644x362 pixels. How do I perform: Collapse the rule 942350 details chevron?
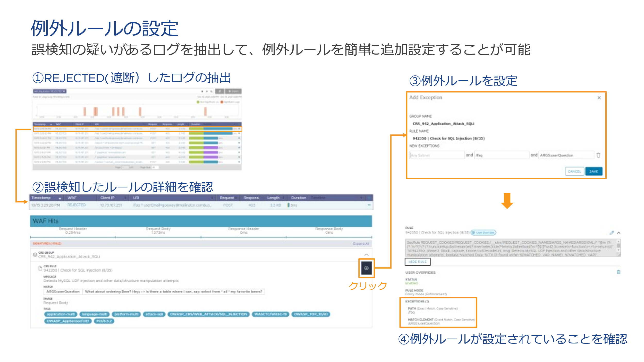pos(619,232)
